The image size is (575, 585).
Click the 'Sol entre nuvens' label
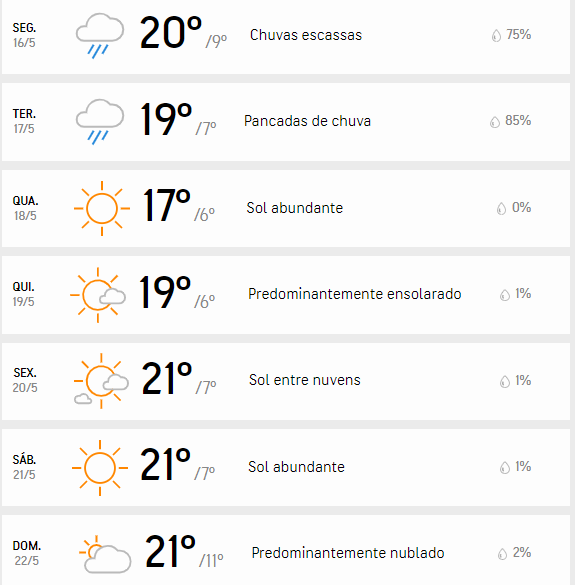point(305,380)
